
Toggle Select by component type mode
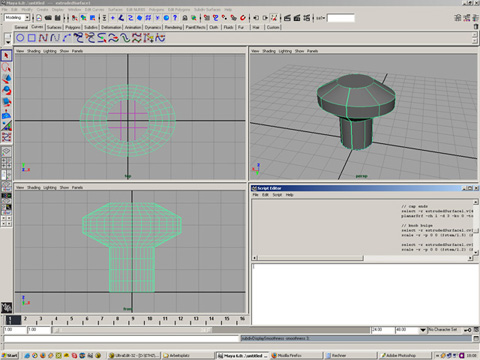point(93,18)
